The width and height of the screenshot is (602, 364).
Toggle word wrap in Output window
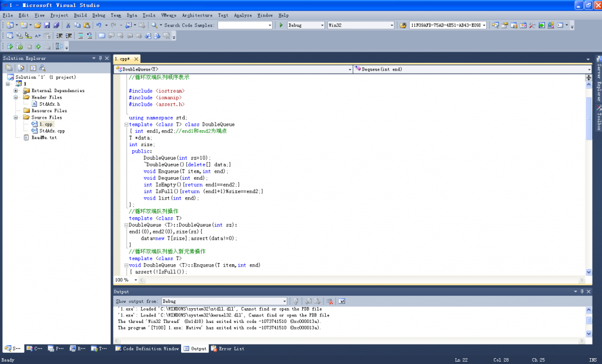pos(342,301)
